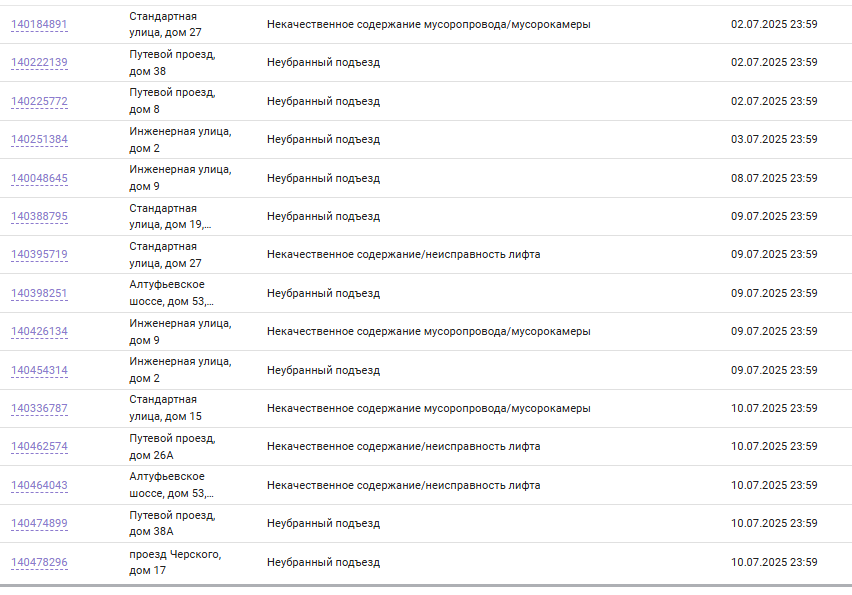This screenshot has height=595, width=852.
Task: Select address проезд Черского, дом 17
Action: point(175,562)
